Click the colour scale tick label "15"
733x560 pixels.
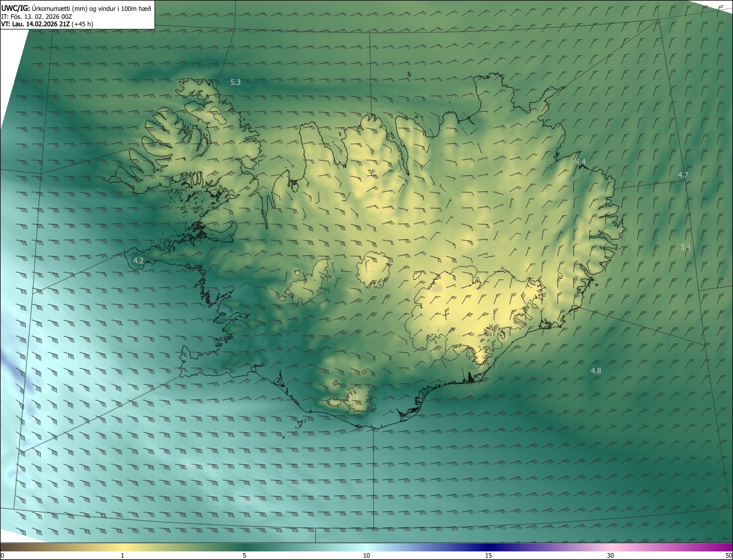click(x=488, y=555)
